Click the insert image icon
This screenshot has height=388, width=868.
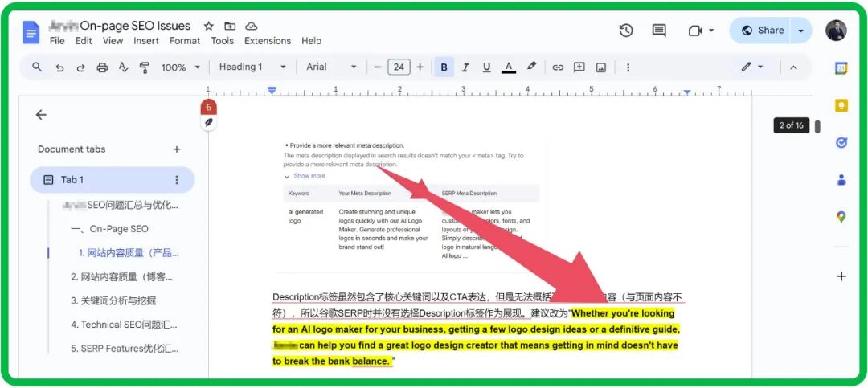point(600,67)
